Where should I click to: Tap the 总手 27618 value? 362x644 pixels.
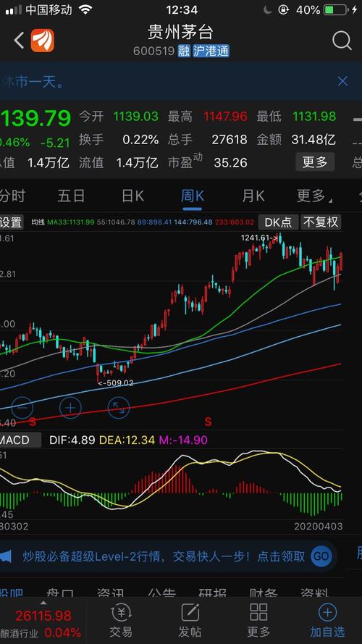pos(230,140)
